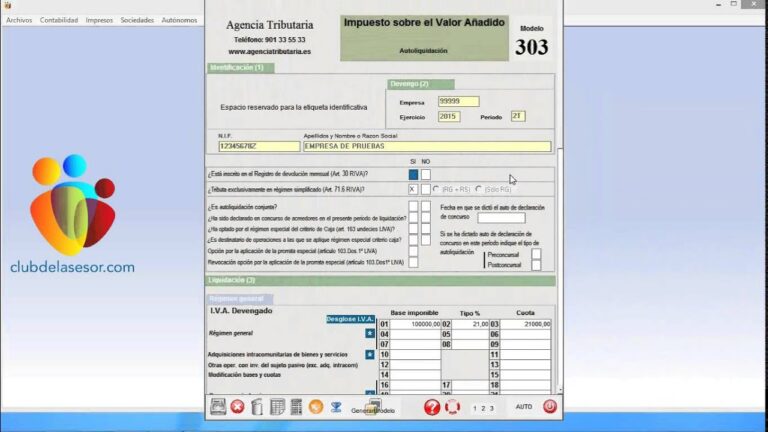Open the Autónomos menu

179,20
